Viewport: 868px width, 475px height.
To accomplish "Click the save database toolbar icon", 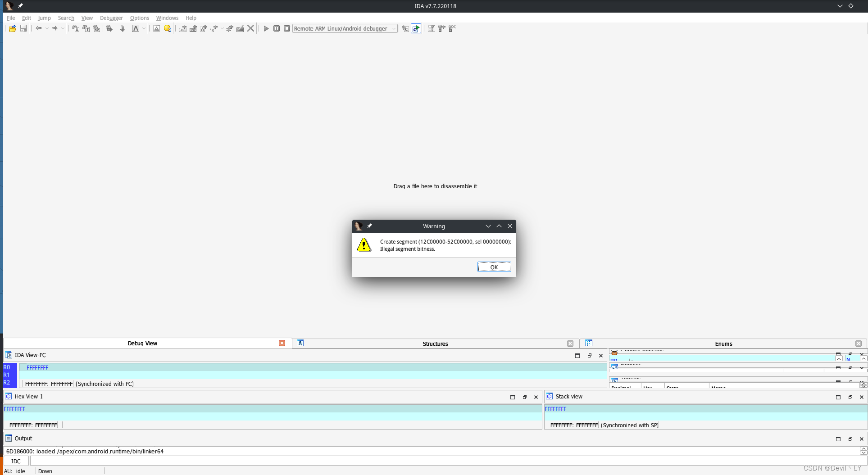I will point(23,28).
